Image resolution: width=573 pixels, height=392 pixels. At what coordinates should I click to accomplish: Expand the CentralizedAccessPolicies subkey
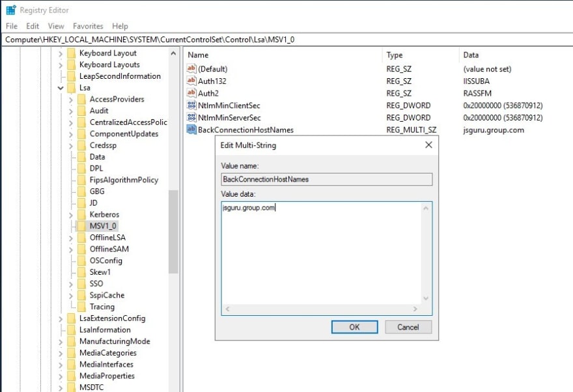tap(71, 123)
